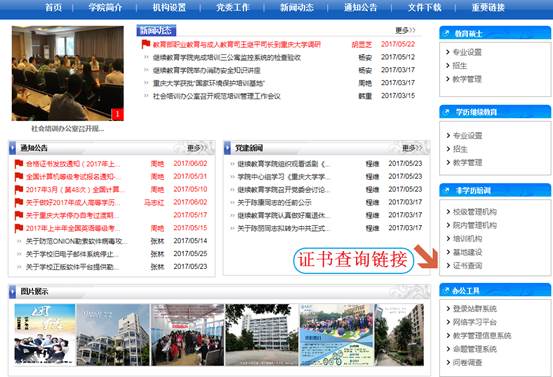Open 更多 link in 新闻动态 section
Viewport: 553px width, 377px height.
pyautogui.click(x=405, y=30)
